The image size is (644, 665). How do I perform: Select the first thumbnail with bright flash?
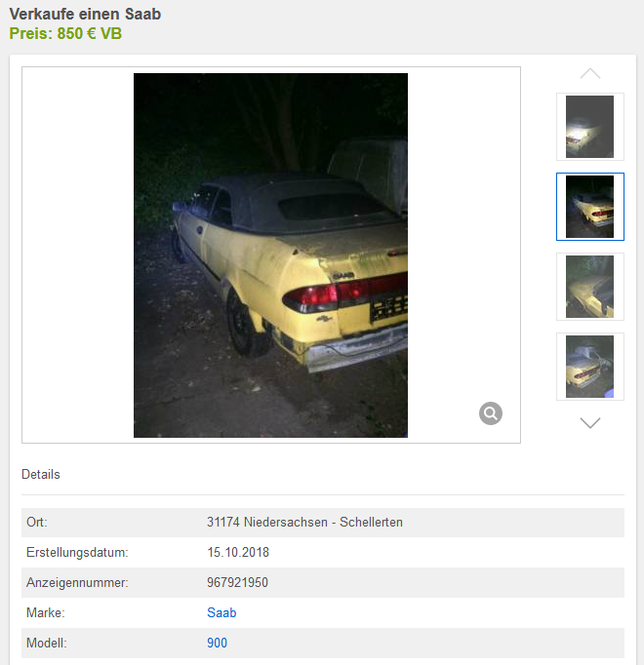point(590,127)
